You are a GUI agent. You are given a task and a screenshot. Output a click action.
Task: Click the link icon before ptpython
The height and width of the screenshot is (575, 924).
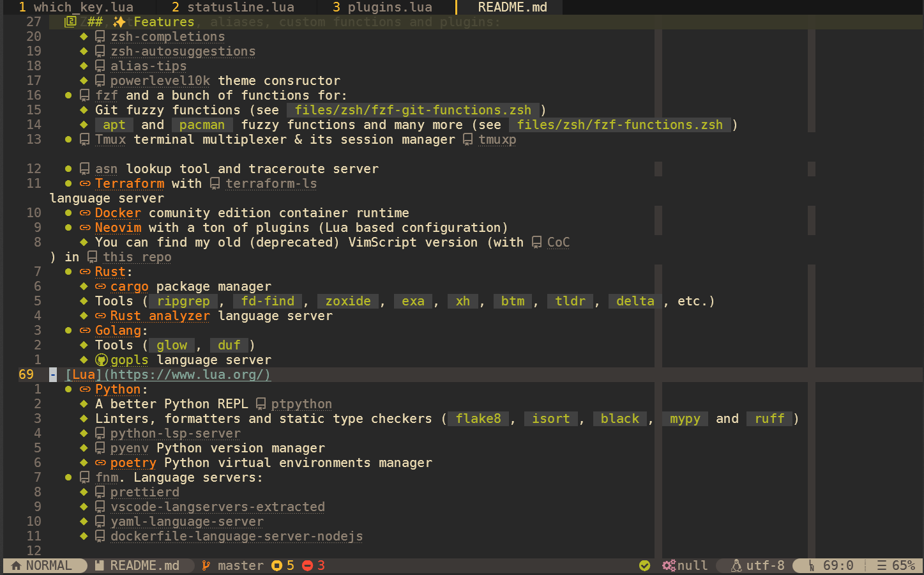click(261, 404)
